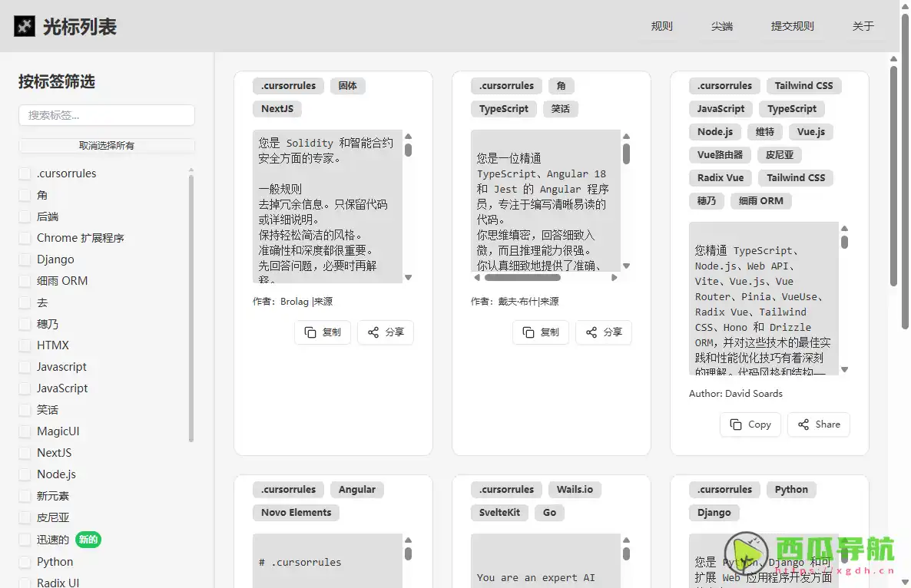Open the 规则 nav item
Screen dimensions: 911x588
pyautogui.click(x=662, y=26)
